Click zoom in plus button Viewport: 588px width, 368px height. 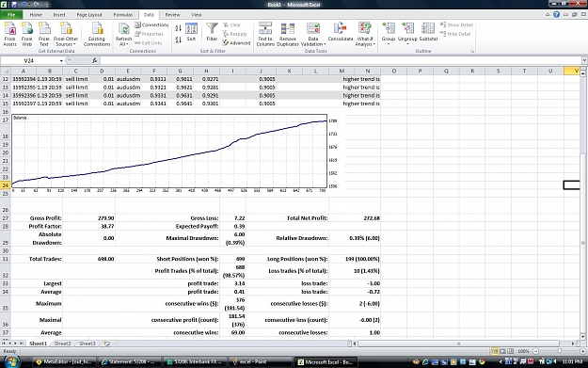pyautogui.click(x=582, y=351)
